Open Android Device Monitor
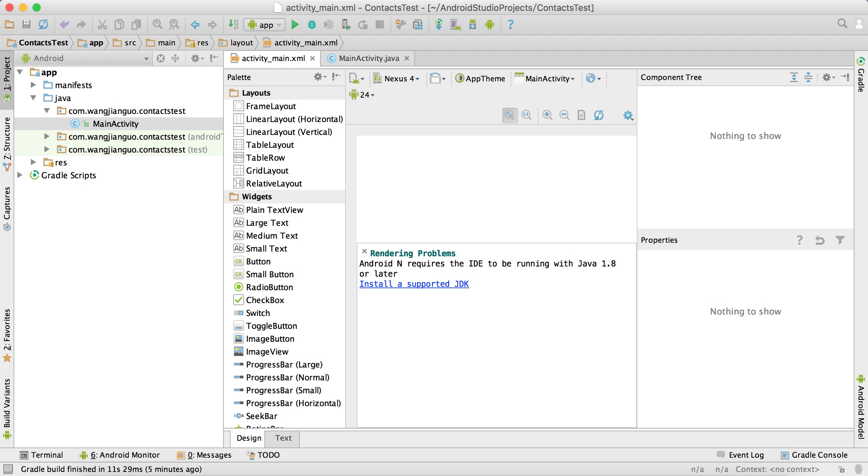The width and height of the screenshot is (868, 476). 490,25
